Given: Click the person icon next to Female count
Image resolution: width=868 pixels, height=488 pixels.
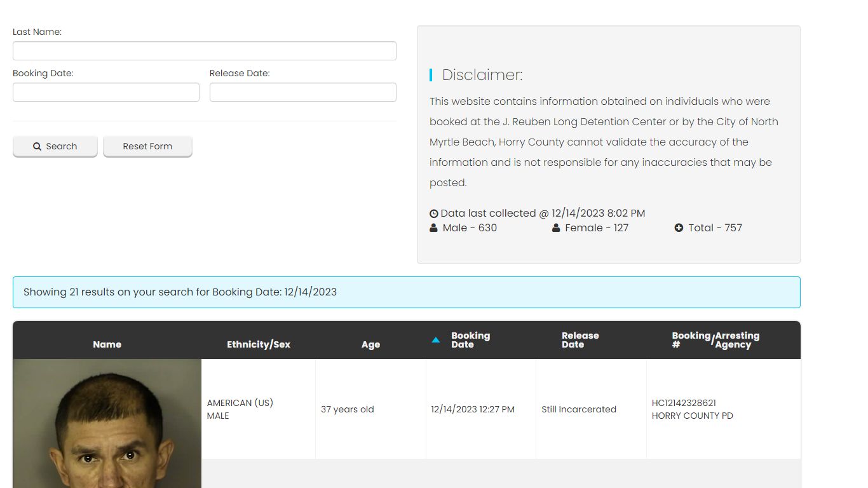Looking at the screenshot, I should (x=556, y=227).
